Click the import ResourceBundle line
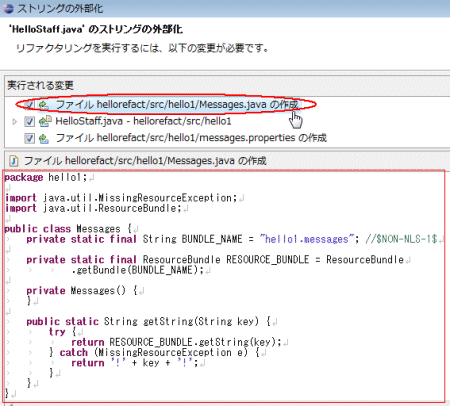Viewport: 450px width, 406px height. 93,208
